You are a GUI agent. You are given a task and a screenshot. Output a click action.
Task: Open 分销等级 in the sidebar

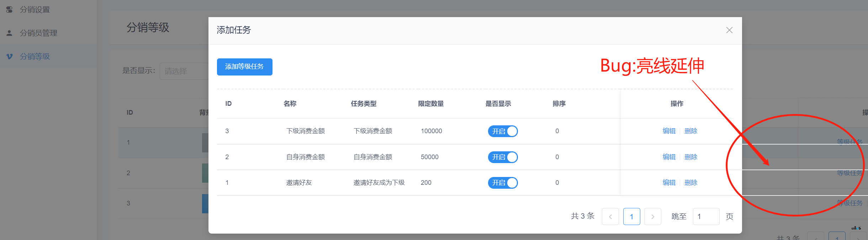click(x=48, y=56)
